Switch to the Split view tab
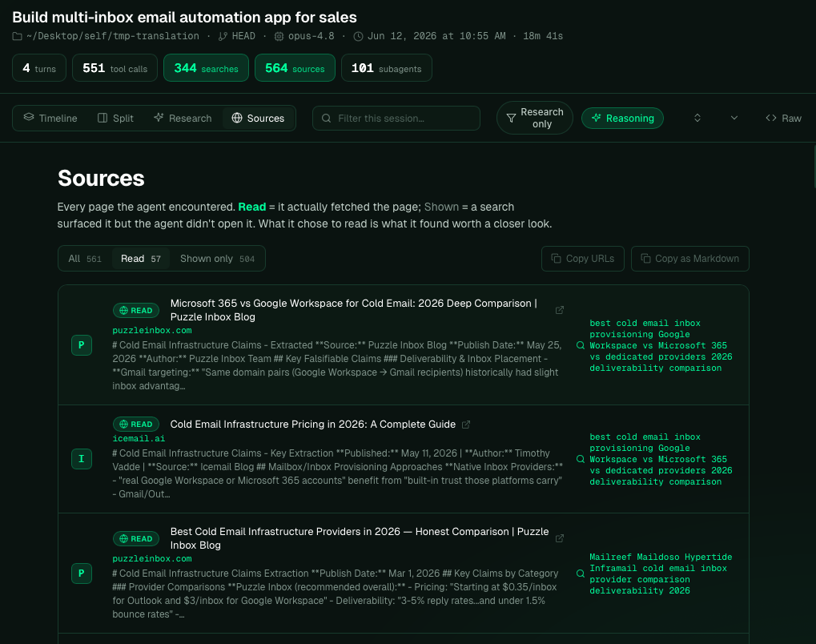Screen dimensions: 816x644 pos(115,119)
